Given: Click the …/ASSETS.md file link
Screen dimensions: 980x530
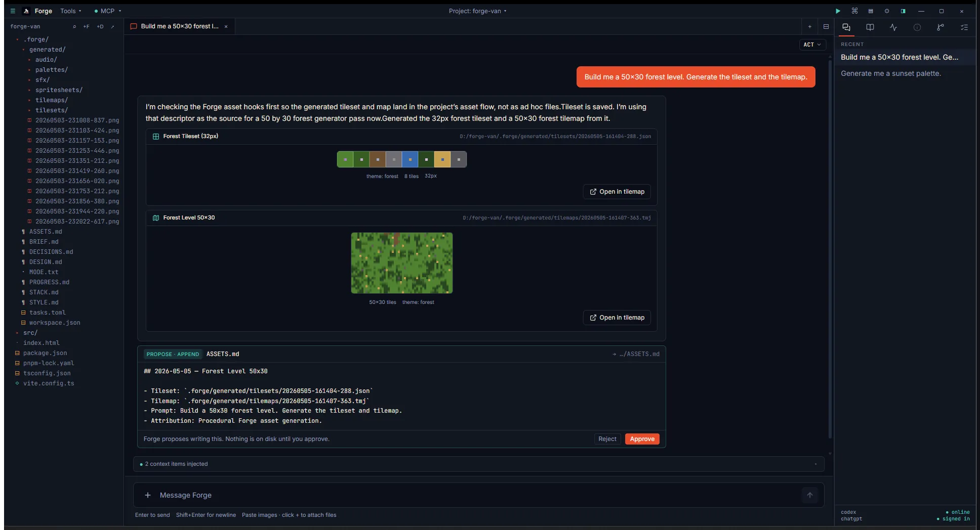Looking at the screenshot, I should coord(636,354).
